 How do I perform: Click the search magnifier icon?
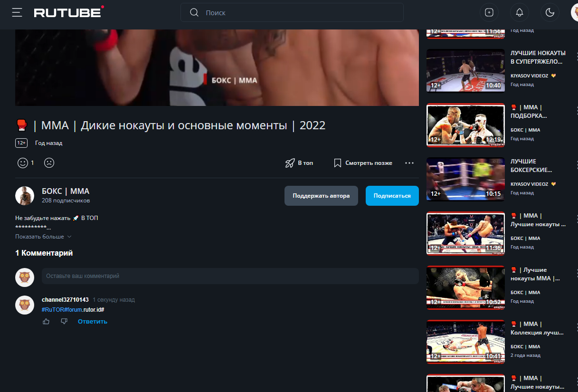194,13
